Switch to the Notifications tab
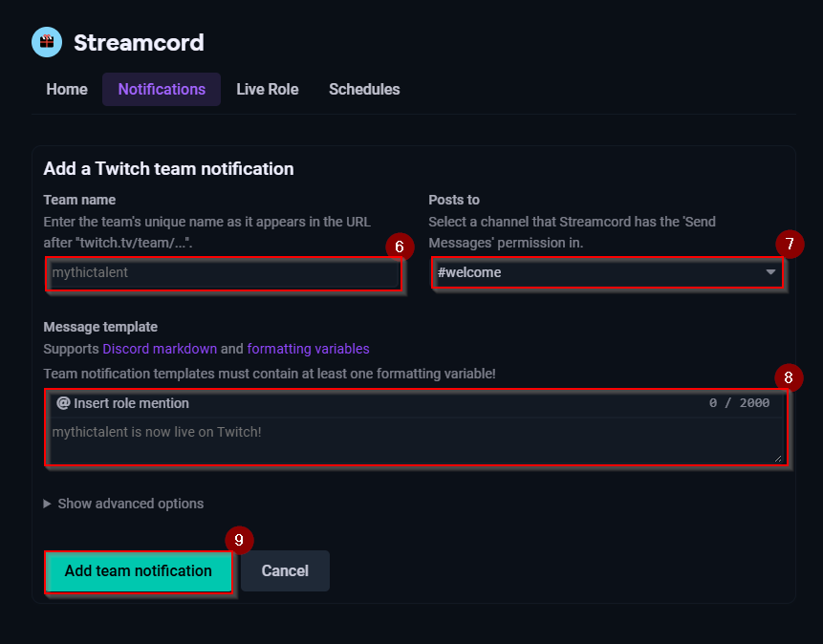The width and height of the screenshot is (823, 644). click(x=161, y=89)
